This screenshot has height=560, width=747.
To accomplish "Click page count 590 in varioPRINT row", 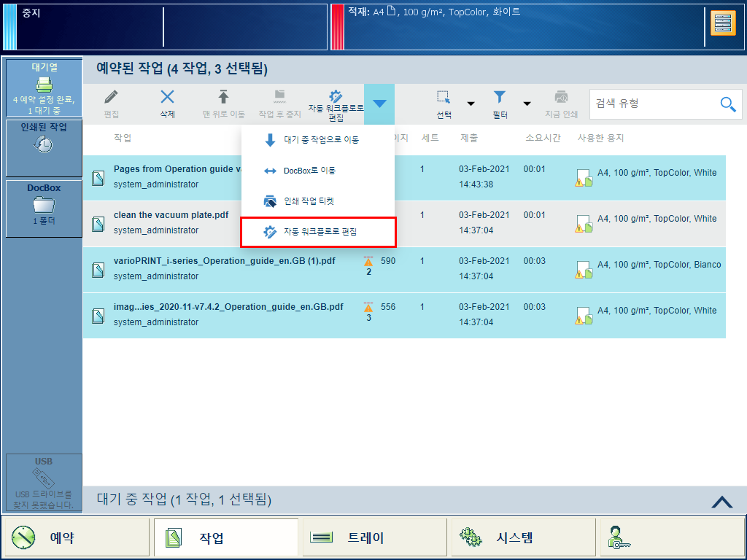I will (388, 261).
